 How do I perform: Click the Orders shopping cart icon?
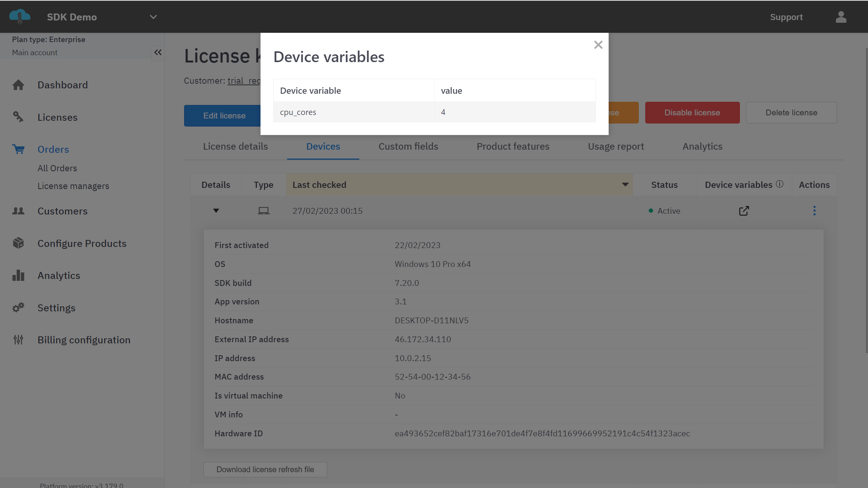click(18, 149)
